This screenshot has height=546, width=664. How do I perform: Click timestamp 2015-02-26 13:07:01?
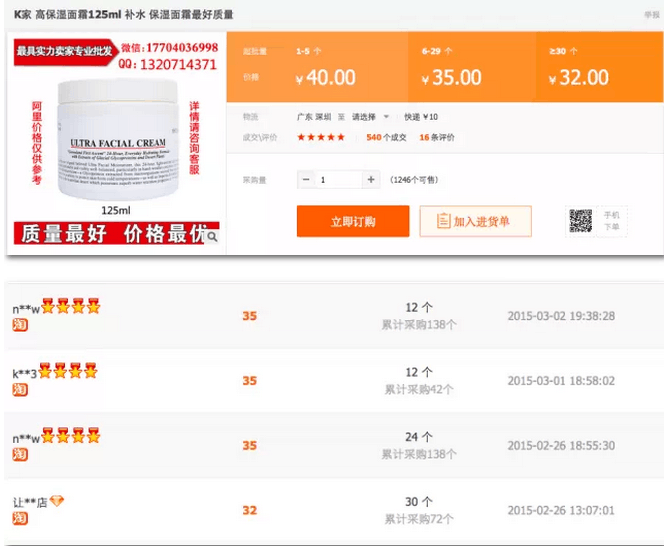pyautogui.click(x=561, y=510)
